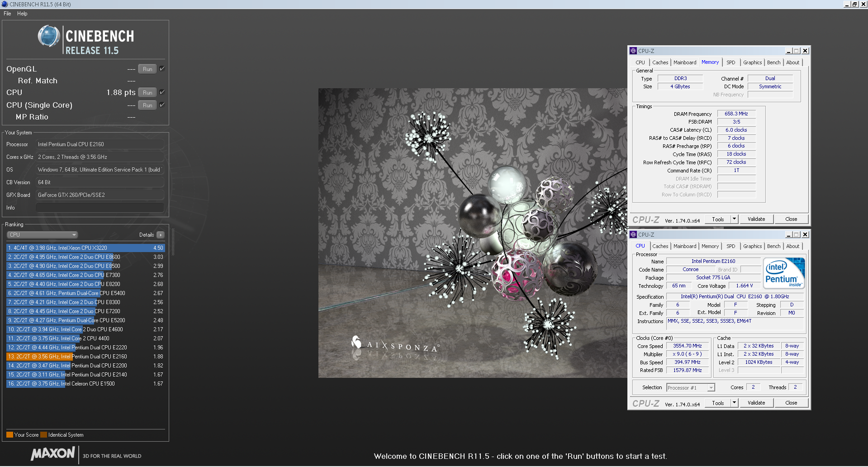Image resolution: width=868 pixels, height=467 pixels.
Task: Click Close button in lower CPU-Z window
Action: tap(791, 403)
